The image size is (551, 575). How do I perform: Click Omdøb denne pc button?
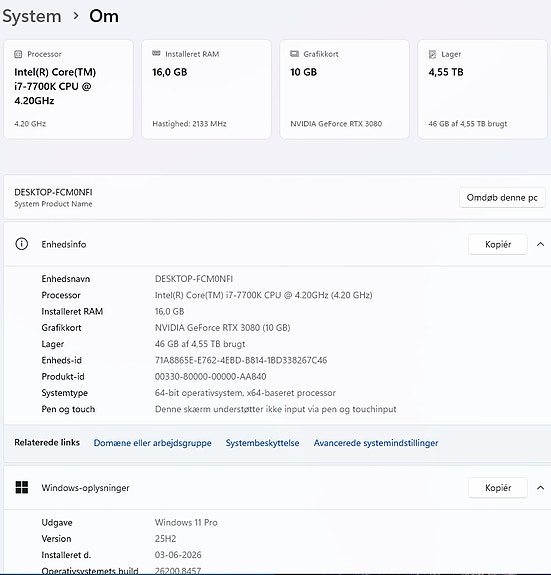502,198
